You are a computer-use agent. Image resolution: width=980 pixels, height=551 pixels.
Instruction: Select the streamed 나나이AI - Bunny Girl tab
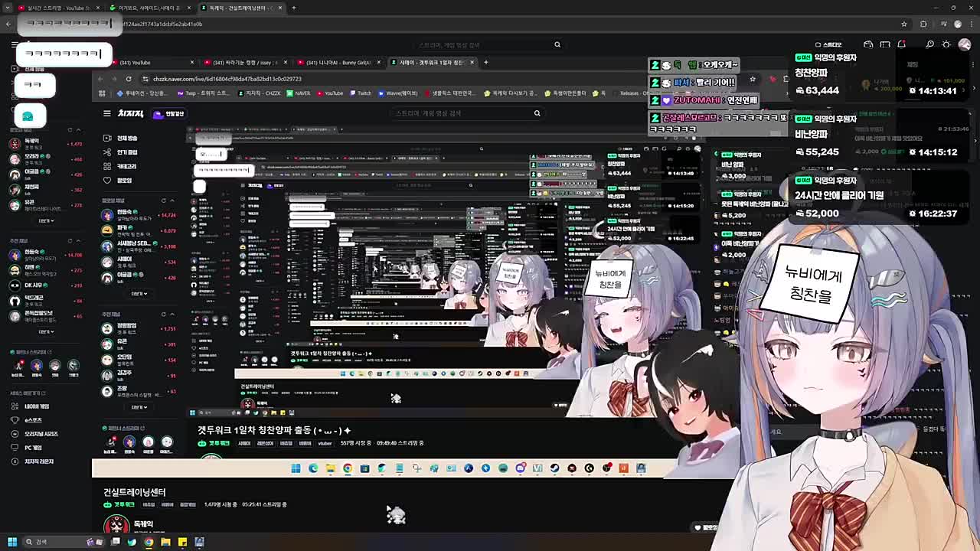coord(338,62)
